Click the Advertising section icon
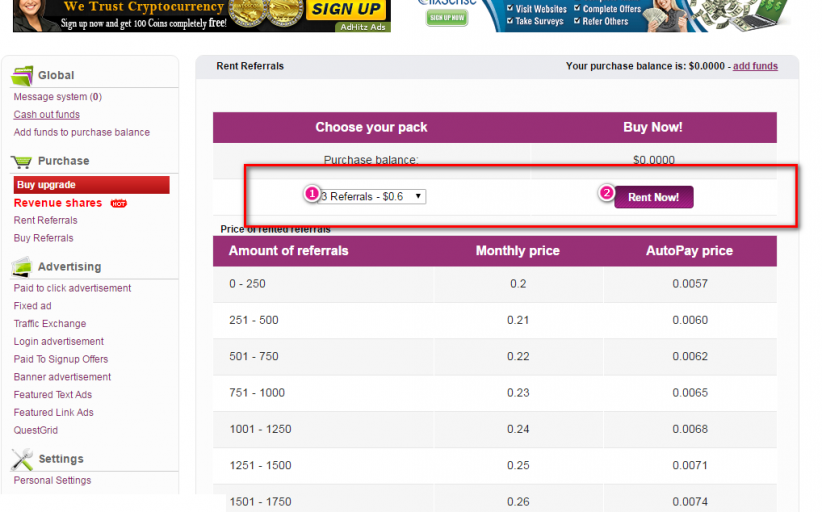822x512 pixels. coord(22,267)
